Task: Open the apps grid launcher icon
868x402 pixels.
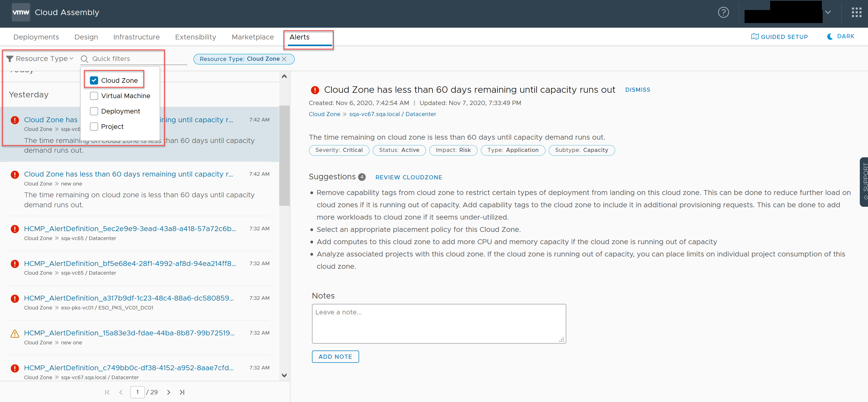Action: pyautogui.click(x=856, y=13)
